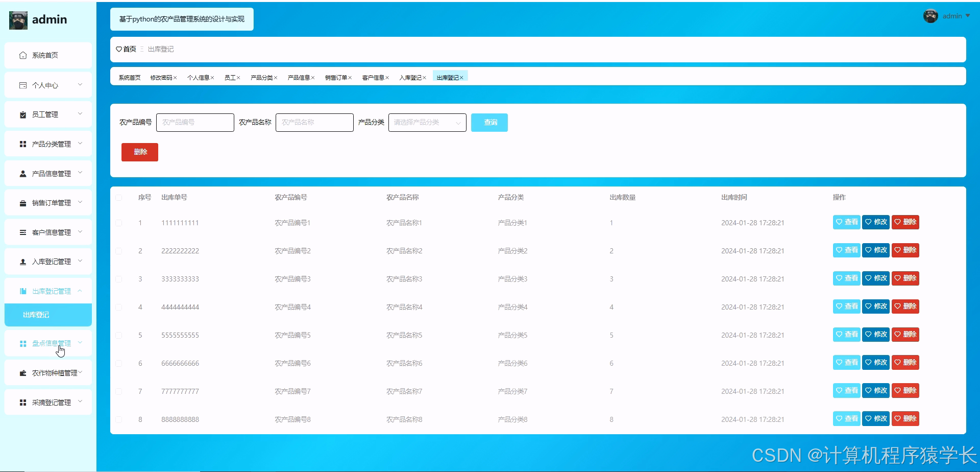980x472 pixels.
Task: Check the row with 出库单号 5555555555
Action: click(x=119, y=336)
